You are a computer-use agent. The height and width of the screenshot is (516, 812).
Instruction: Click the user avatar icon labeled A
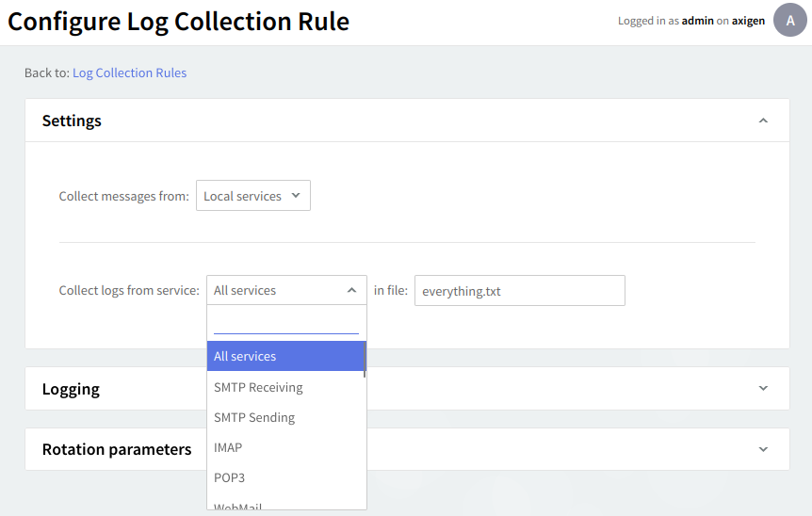789,20
